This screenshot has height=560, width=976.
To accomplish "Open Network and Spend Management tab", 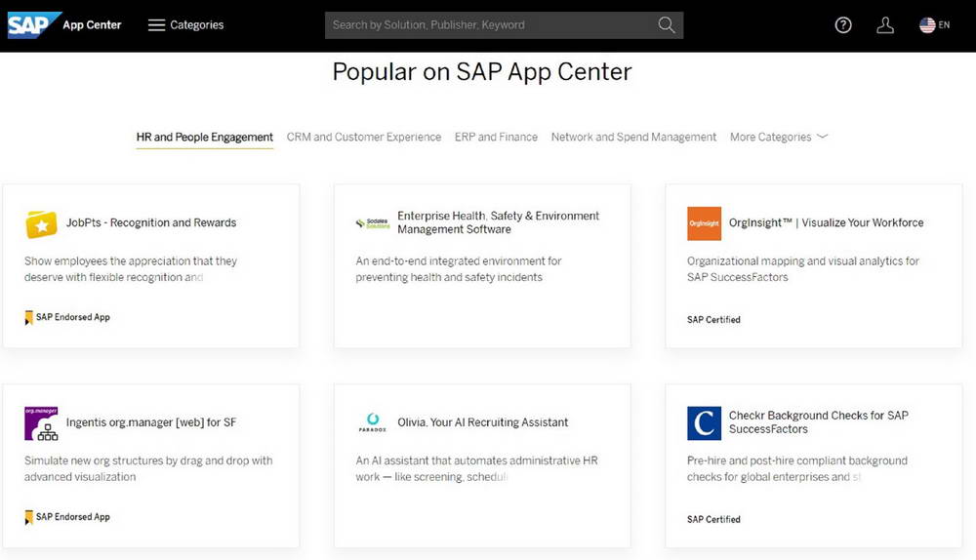I will pyautogui.click(x=633, y=138).
